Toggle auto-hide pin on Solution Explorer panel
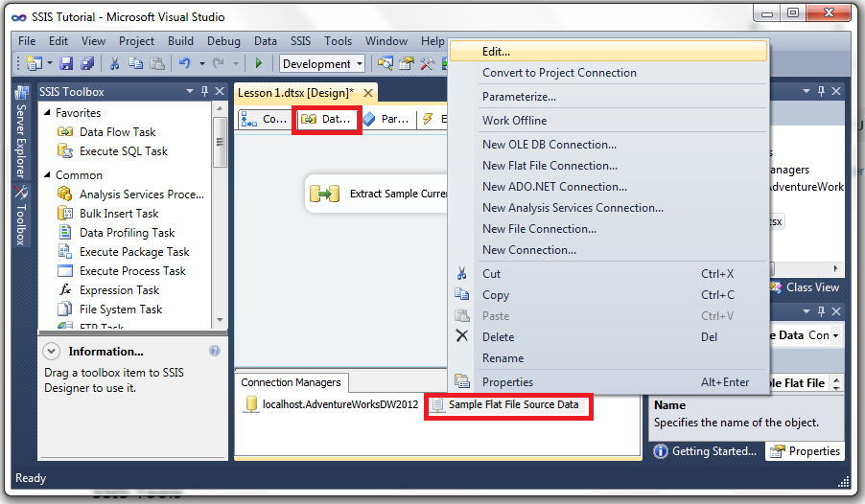 (x=822, y=91)
